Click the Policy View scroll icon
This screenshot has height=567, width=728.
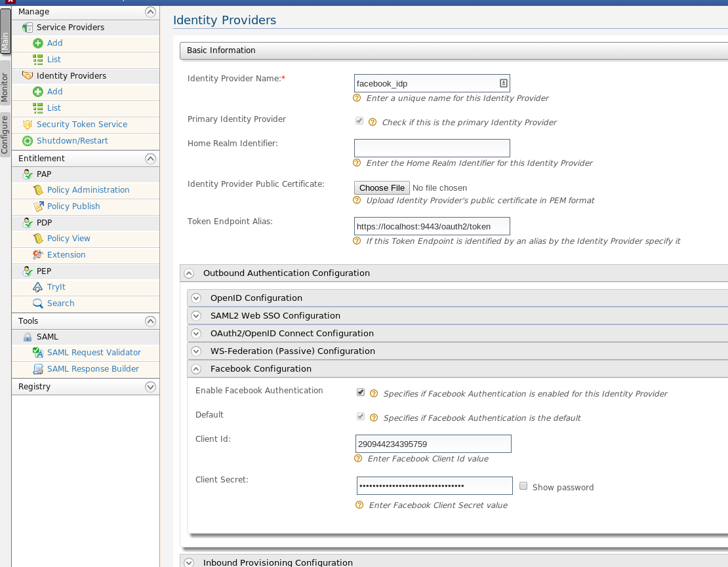pyautogui.click(x=38, y=239)
